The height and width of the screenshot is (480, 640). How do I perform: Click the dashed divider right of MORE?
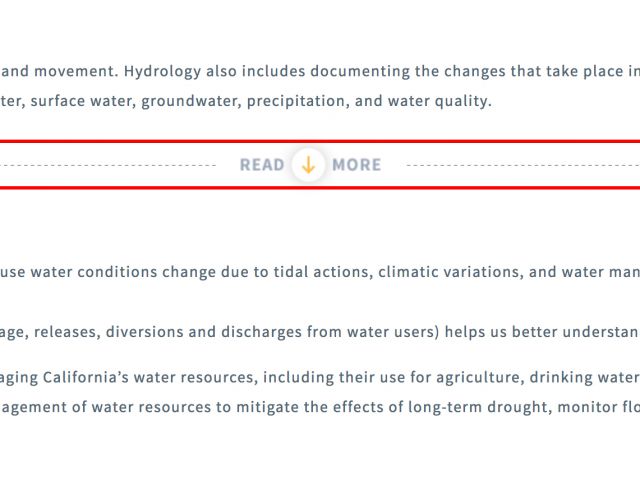coord(523,165)
